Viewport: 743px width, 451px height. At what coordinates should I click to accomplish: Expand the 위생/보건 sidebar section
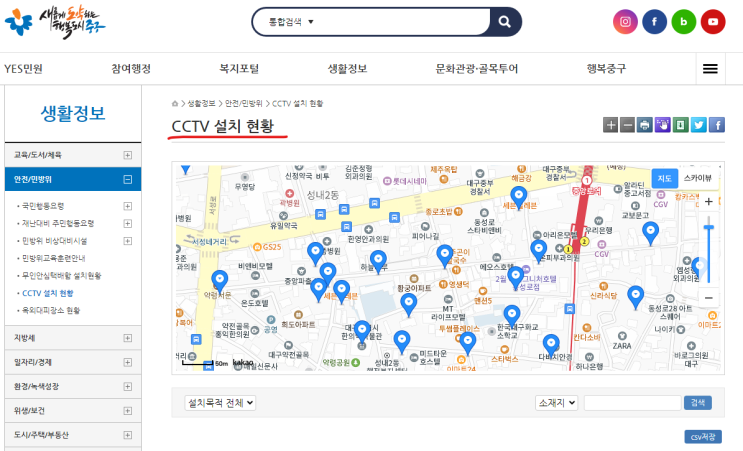point(127,411)
